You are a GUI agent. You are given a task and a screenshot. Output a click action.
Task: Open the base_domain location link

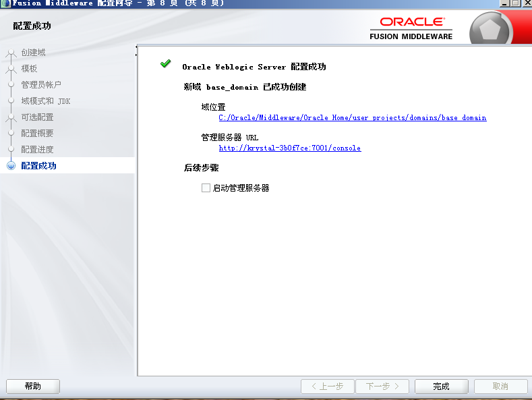[x=353, y=118]
